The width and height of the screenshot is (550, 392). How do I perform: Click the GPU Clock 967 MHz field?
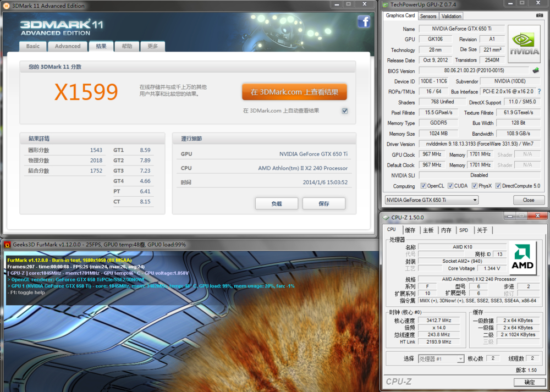click(x=432, y=154)
